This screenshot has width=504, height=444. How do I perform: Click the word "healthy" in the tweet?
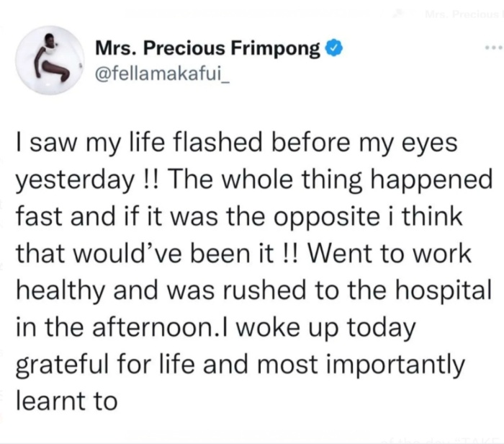pyautogui.click(x=60, y=290)
